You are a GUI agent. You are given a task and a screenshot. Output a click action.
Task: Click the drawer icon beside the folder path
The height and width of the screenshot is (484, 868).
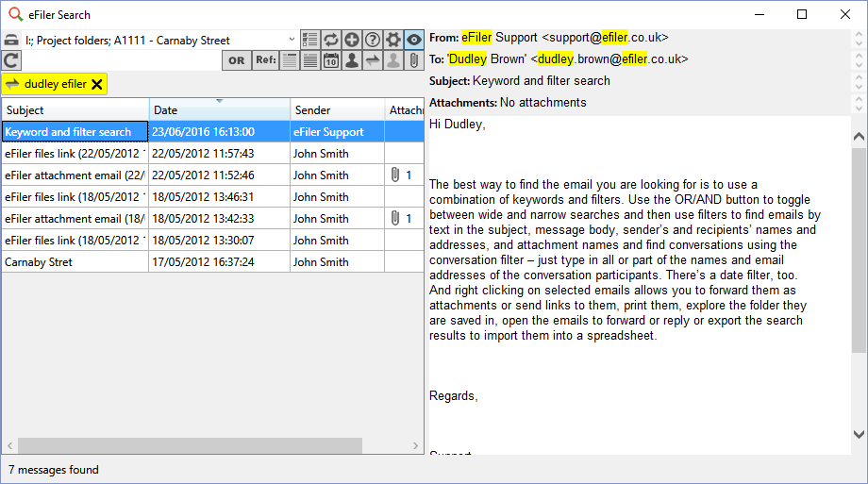[11, 40]
